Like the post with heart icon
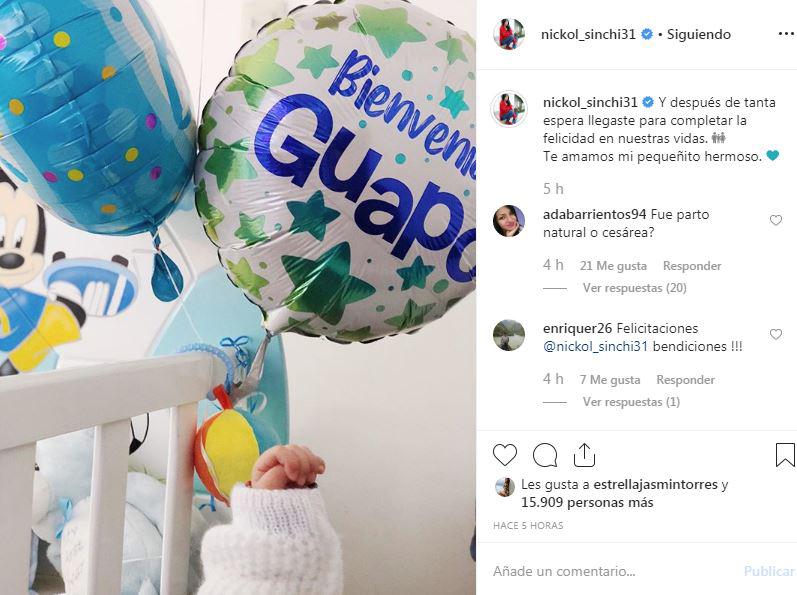Viewport: 797px width, 595px height. [x=505, y=455]
